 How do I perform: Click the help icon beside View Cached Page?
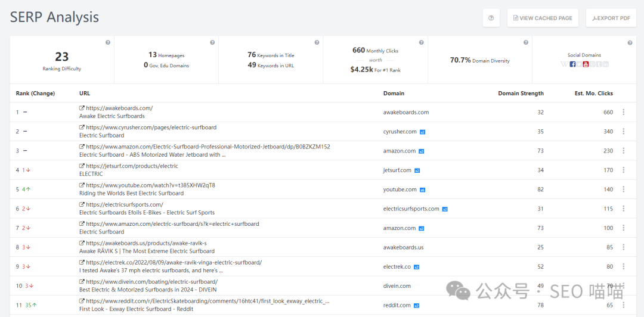491,18
